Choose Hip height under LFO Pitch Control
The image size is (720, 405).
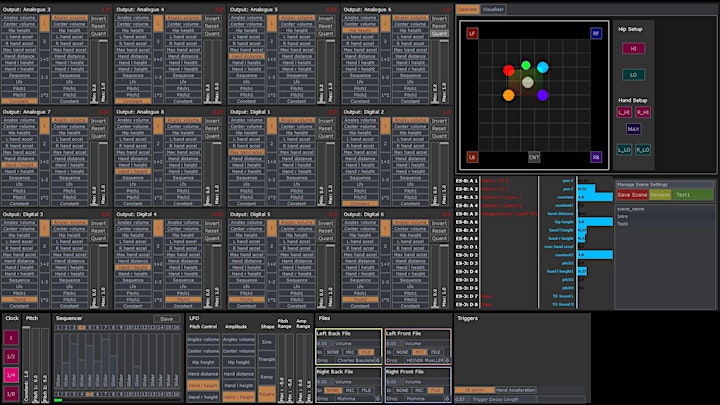203,362
